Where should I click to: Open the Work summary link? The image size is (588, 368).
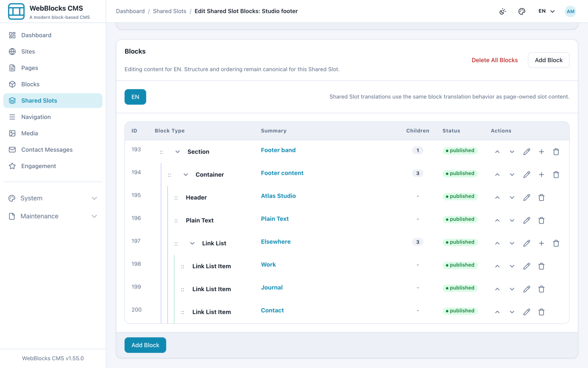tap(268, 264)
